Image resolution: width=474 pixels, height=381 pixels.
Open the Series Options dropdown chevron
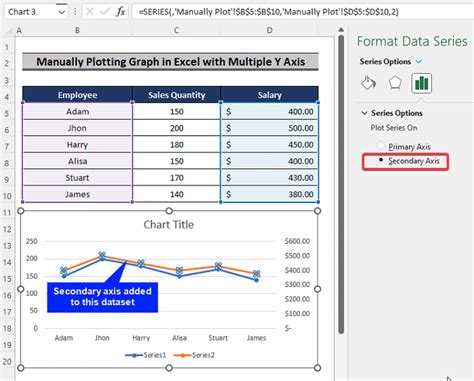[x=419, y=61]
